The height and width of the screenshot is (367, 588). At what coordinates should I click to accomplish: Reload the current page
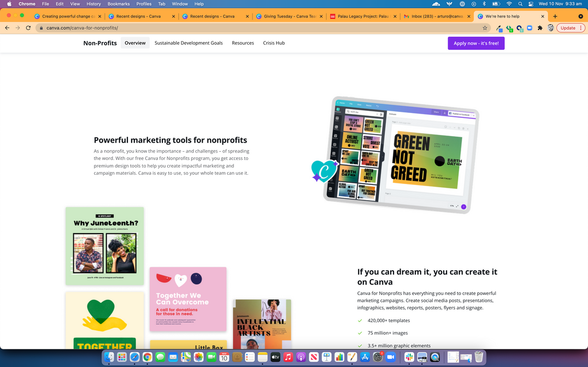(28, 28)
